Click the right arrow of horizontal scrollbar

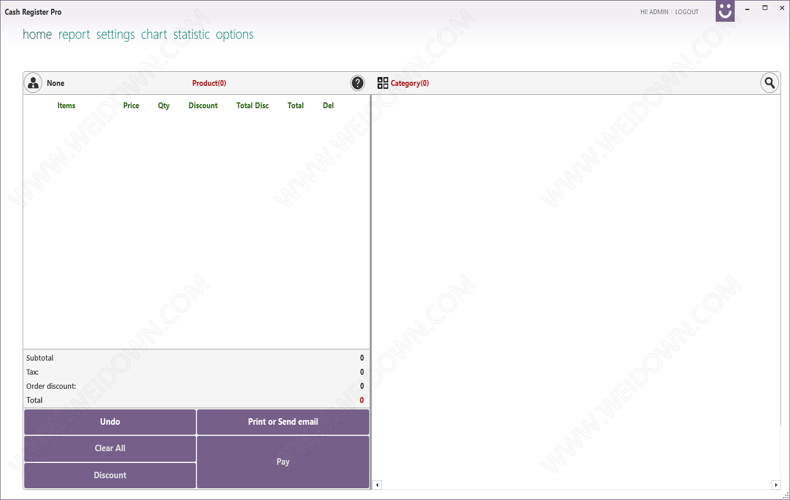(775, 485)
